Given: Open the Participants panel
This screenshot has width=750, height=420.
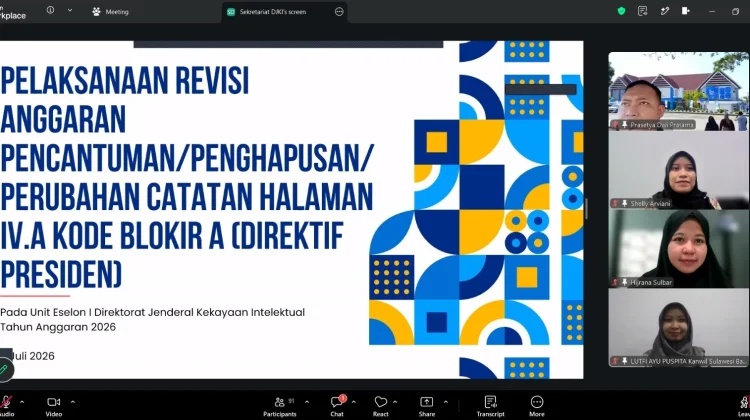Looking at the screenshot, I should click(x=280, y=406).
